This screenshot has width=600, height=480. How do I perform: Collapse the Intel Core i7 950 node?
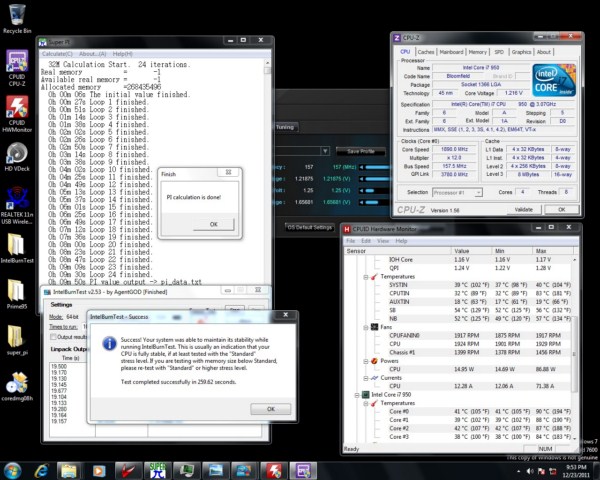[x=357, y=395]
